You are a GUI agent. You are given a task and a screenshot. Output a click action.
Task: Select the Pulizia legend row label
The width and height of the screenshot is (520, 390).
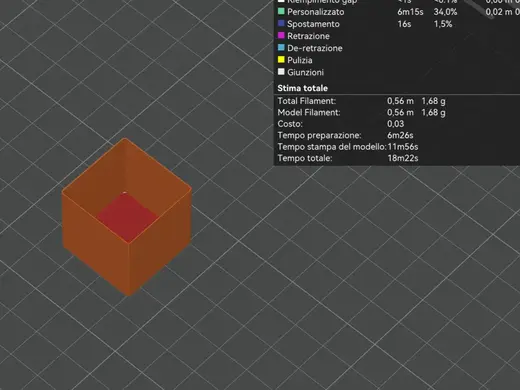(x=300, y=60)
